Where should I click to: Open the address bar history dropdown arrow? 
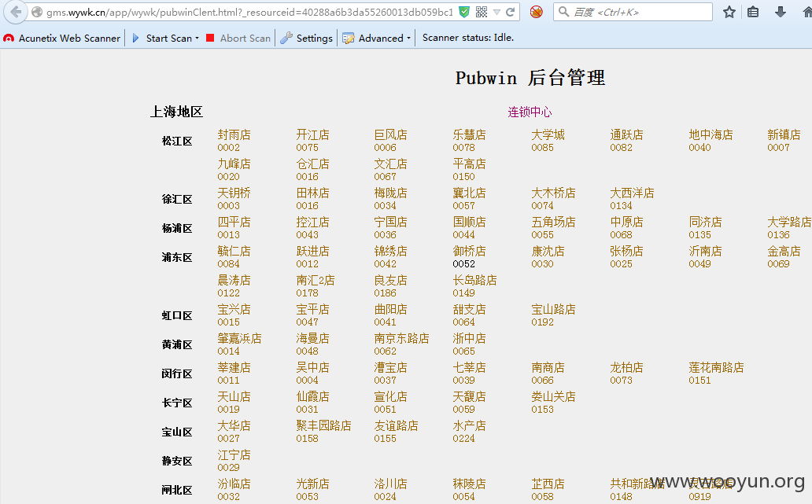tap(496, 12)
